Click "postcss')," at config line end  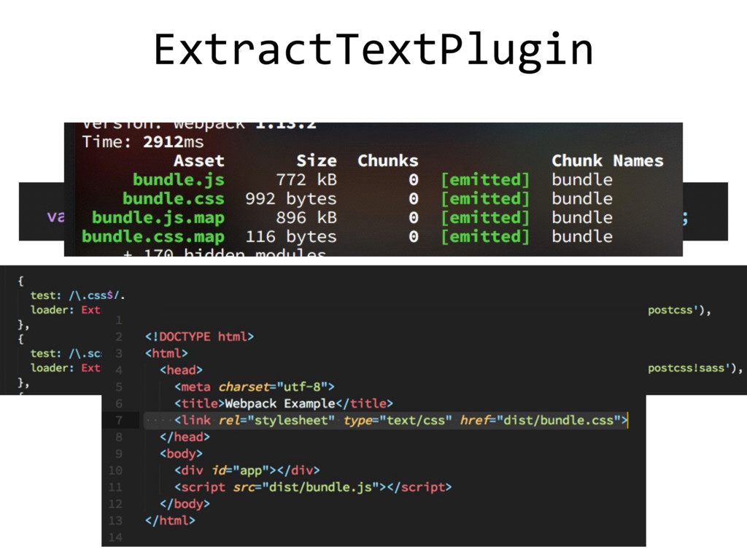click(x=679, y=311)
